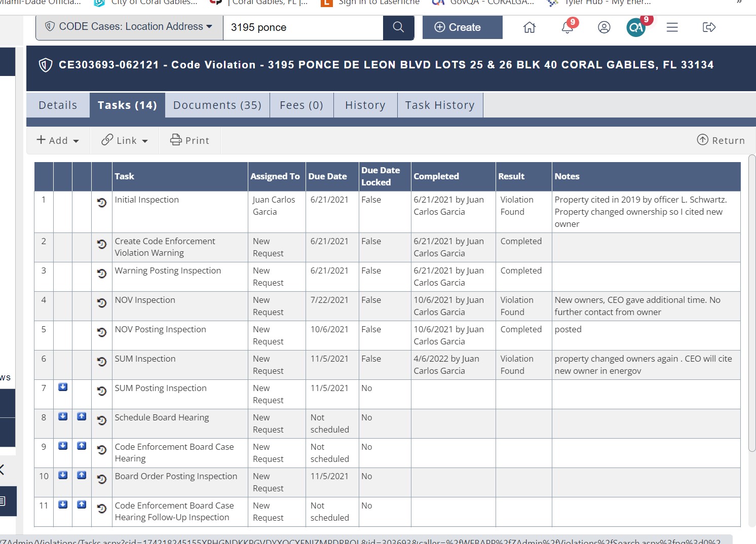Screen dimensions: 756x544
Task: Click the Return button
Action: 721,140
